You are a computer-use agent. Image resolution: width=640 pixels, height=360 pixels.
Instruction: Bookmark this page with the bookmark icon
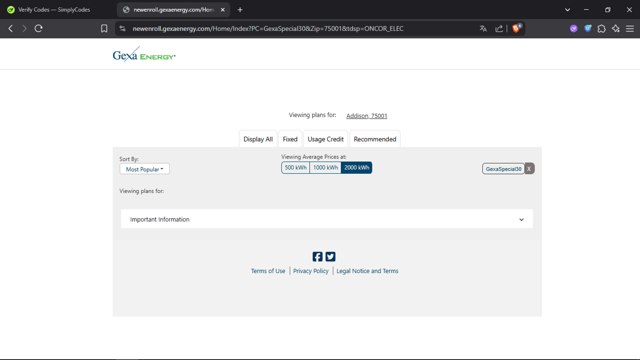[x=104, y=29]
